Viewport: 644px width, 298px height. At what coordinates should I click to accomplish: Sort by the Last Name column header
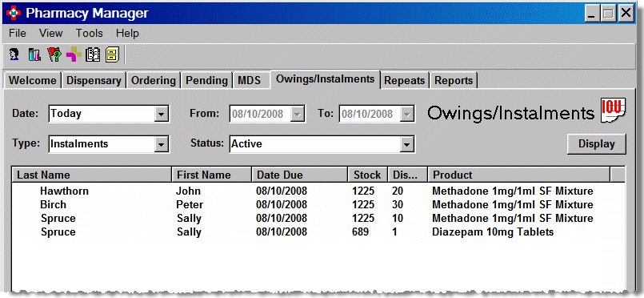tap(92, 175)
